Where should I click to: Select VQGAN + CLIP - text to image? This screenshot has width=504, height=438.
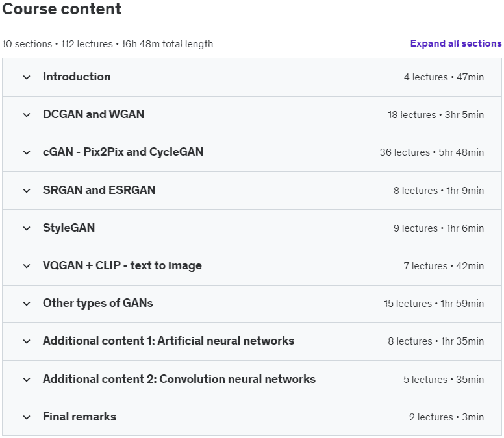pos(123,265)
